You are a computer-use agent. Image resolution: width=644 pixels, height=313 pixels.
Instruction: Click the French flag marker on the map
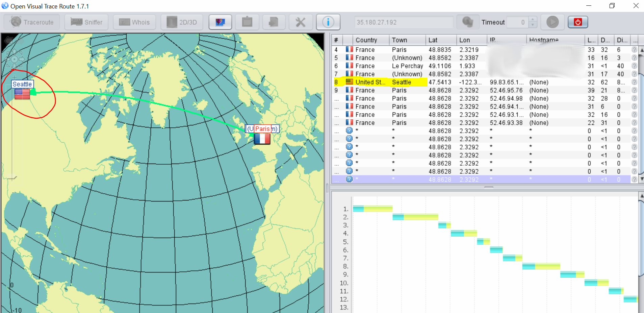pyautogui.click(x=262, y=139)
